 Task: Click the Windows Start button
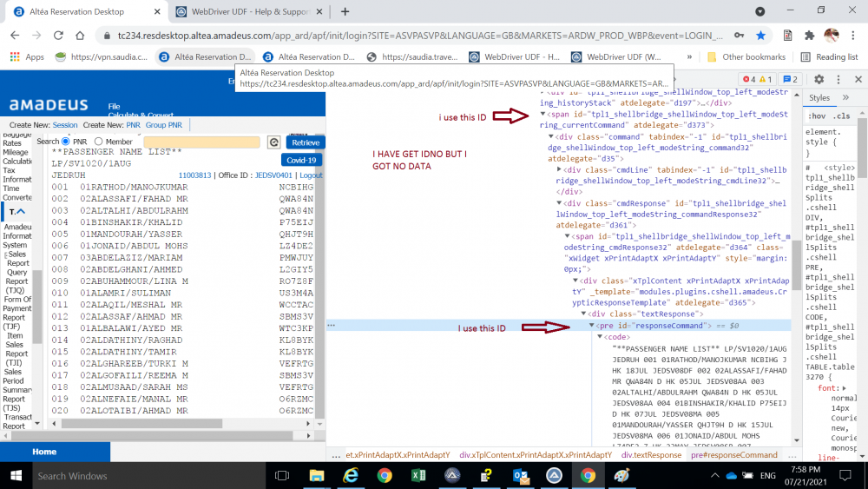click(x=16, y=476)
